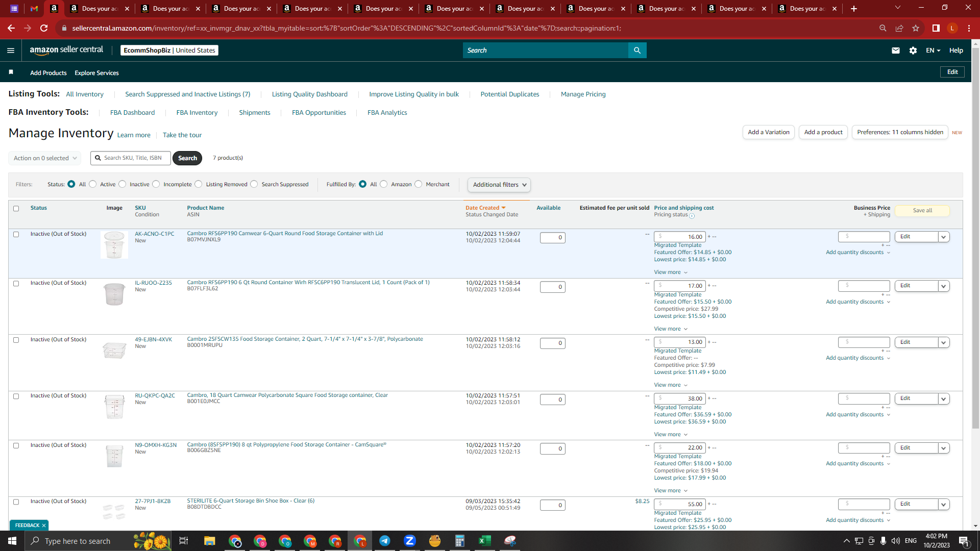
Task: Open a new browser tab
Action: [854, 9]
